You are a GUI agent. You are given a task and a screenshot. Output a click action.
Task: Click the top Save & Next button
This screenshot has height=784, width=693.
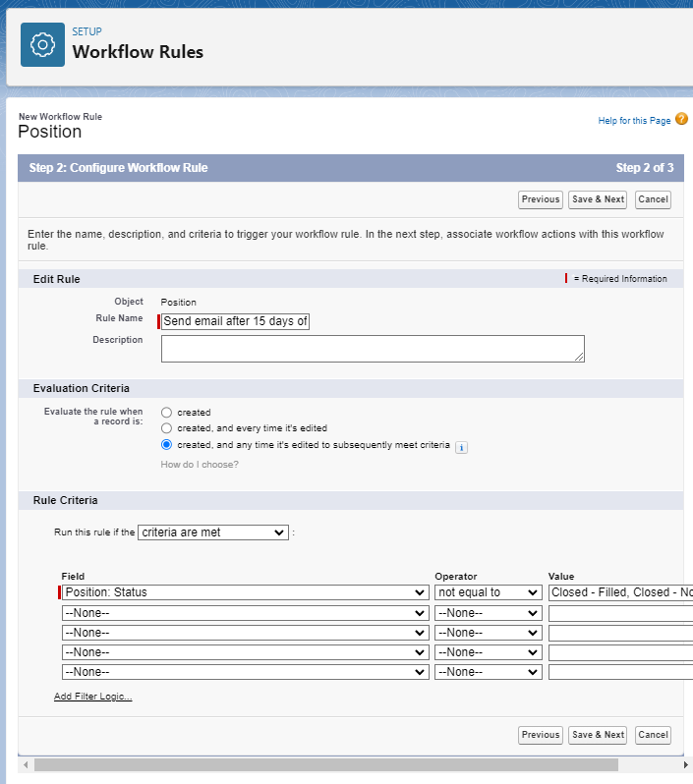click(x=598, y=199)
